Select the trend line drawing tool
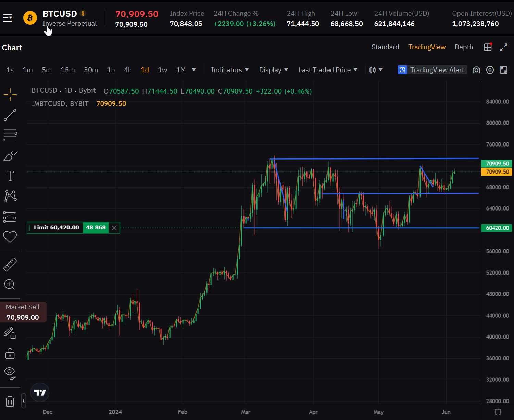This screenshot has height=420, width=514. [10, 115]
